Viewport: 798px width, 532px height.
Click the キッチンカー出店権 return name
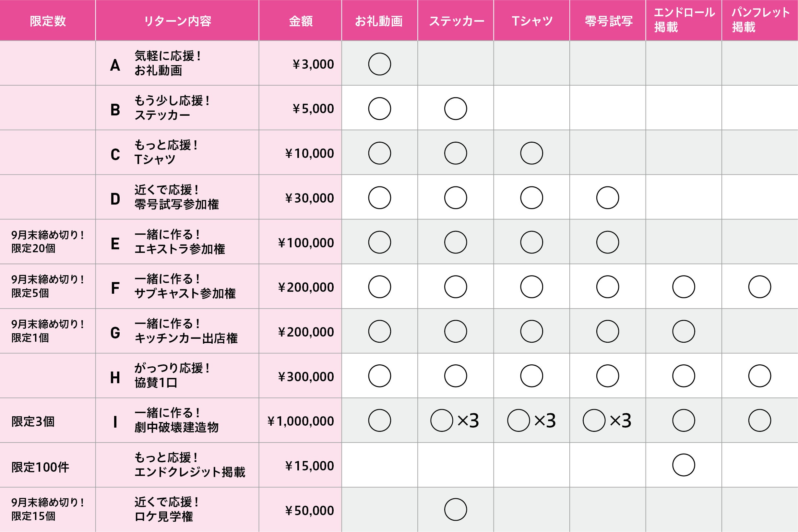coord(186,338)
